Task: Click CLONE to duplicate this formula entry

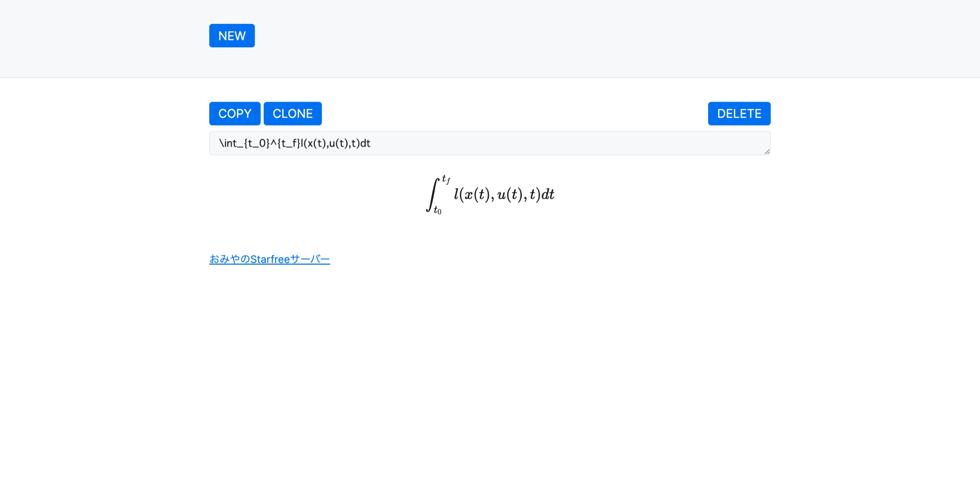Action: click(x=293, y=113)
